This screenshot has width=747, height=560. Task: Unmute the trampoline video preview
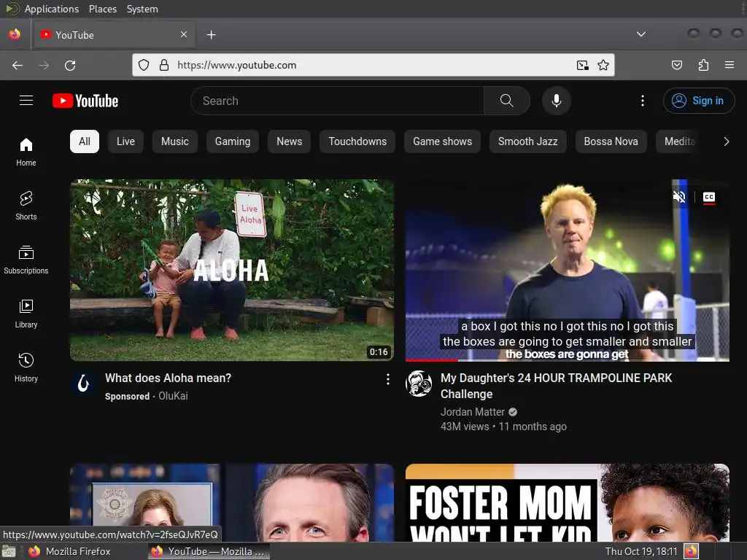[x=679, y=197]
